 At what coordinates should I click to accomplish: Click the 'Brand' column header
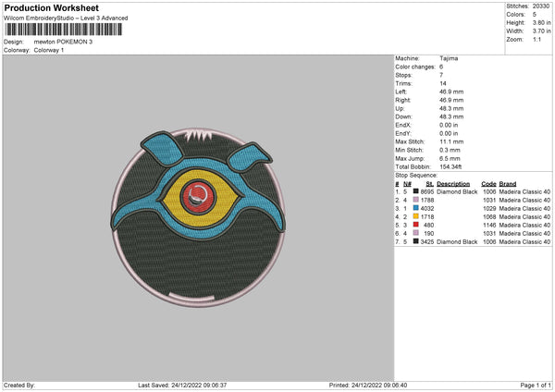click(508, 184)
